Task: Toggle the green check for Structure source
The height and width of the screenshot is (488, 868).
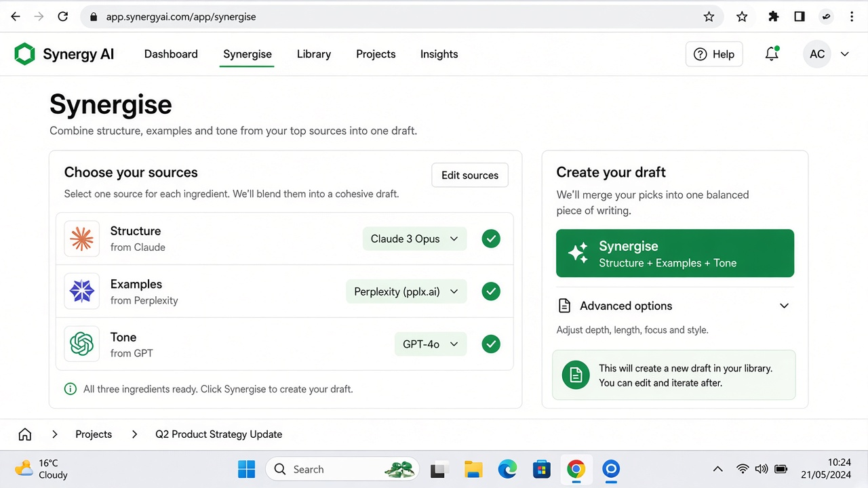Action: pos(491,239)
